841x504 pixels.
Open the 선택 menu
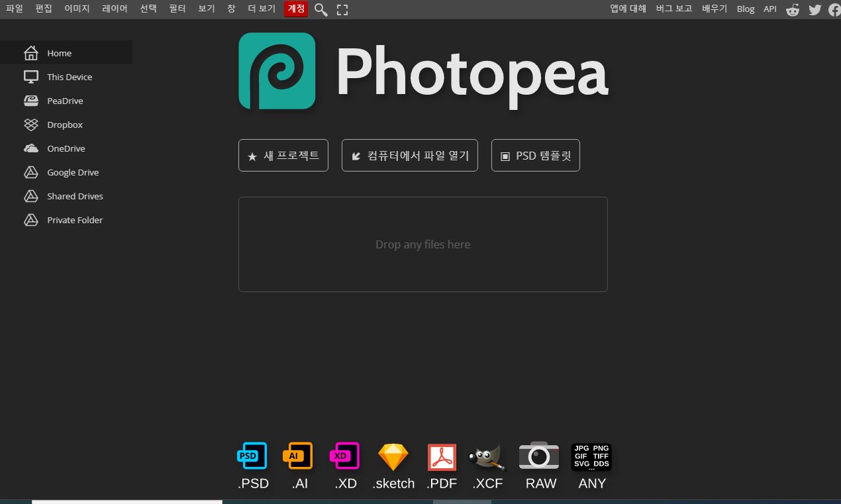point(148,9)
